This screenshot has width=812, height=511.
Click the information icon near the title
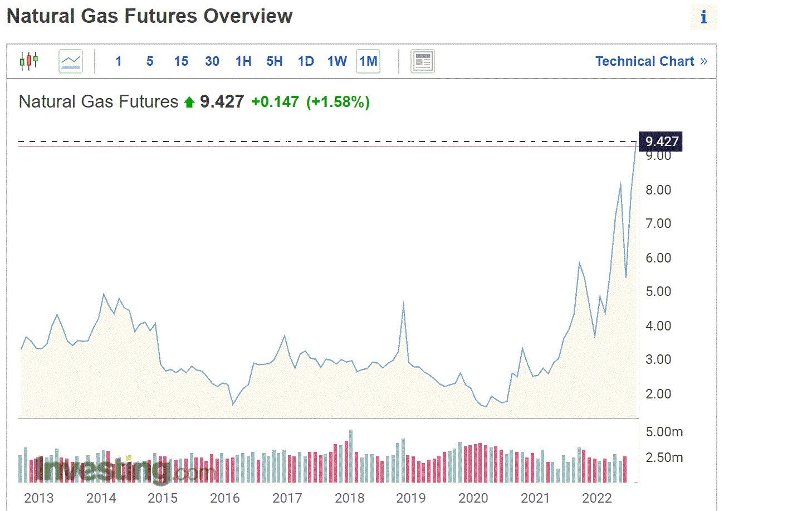pyautogui.click(x=703, y=17)
